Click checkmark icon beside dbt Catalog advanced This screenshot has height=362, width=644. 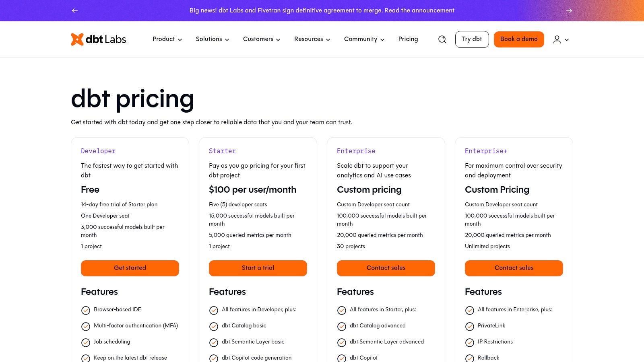[x=342, y=326]
